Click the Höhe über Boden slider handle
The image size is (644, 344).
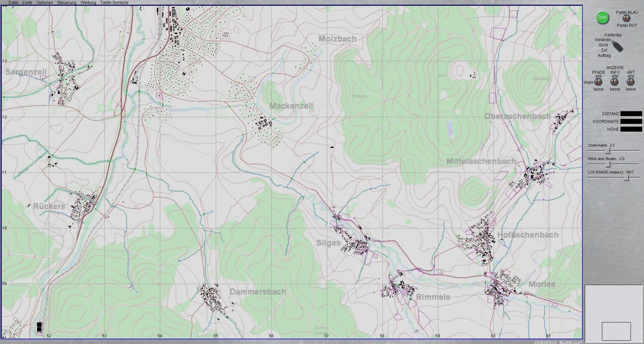click(x=608, y=165)
